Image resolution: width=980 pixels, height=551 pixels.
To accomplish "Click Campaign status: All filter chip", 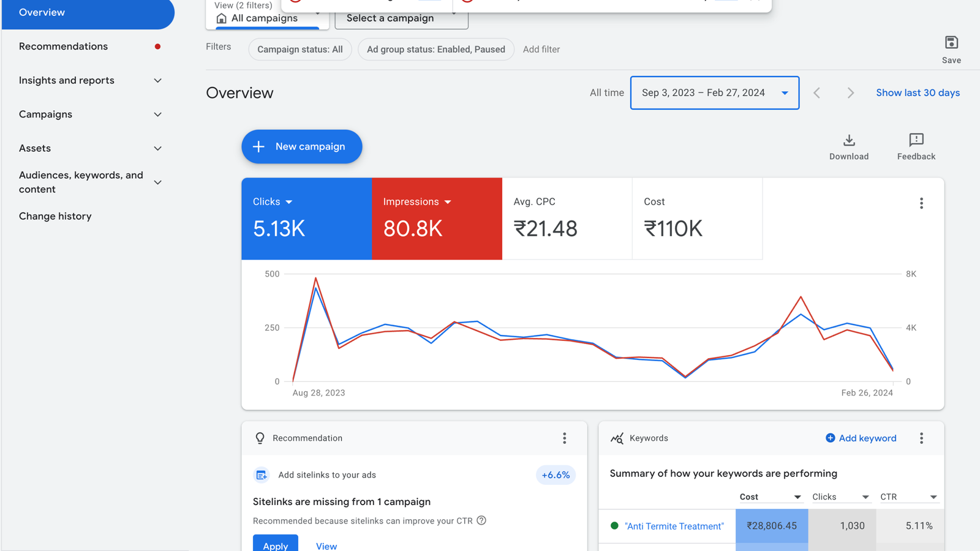I will point(300,50).
